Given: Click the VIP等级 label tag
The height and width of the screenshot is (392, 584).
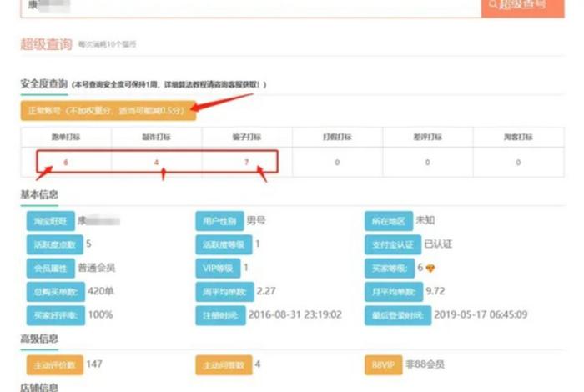Looking at the screenshot, I should point(218,268).
